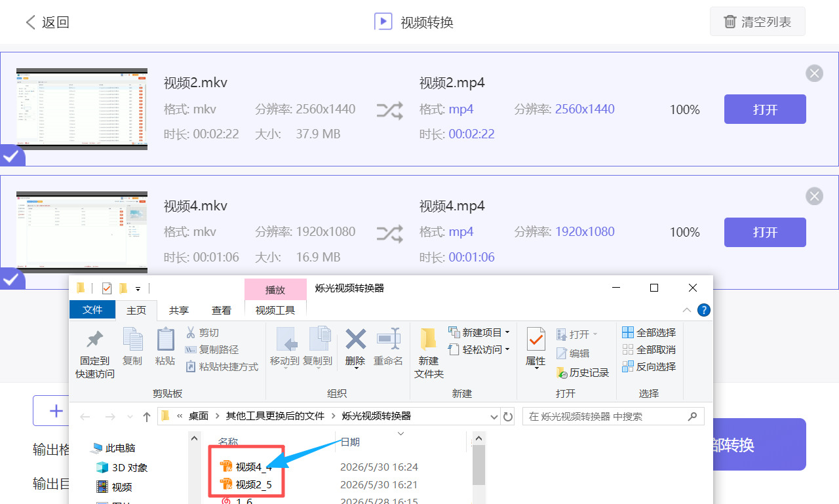Open the 文件 tab in Explorer
Image resolution: width=839 pixels, height=504 pixels.
92,310
